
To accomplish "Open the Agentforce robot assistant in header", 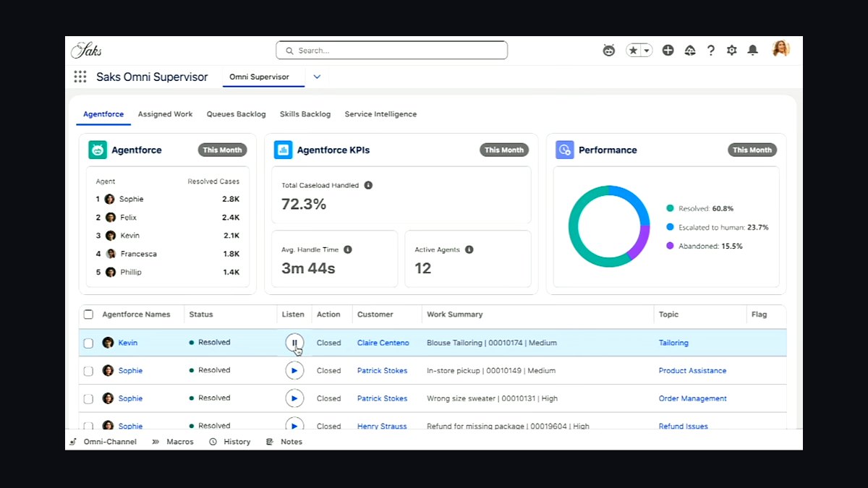I will pos(609,50).
